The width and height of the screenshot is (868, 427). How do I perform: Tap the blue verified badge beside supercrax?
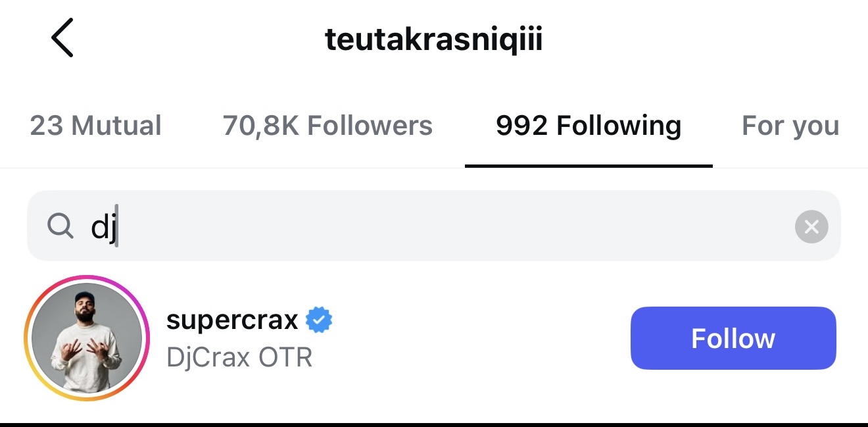[x=320, y=320]
